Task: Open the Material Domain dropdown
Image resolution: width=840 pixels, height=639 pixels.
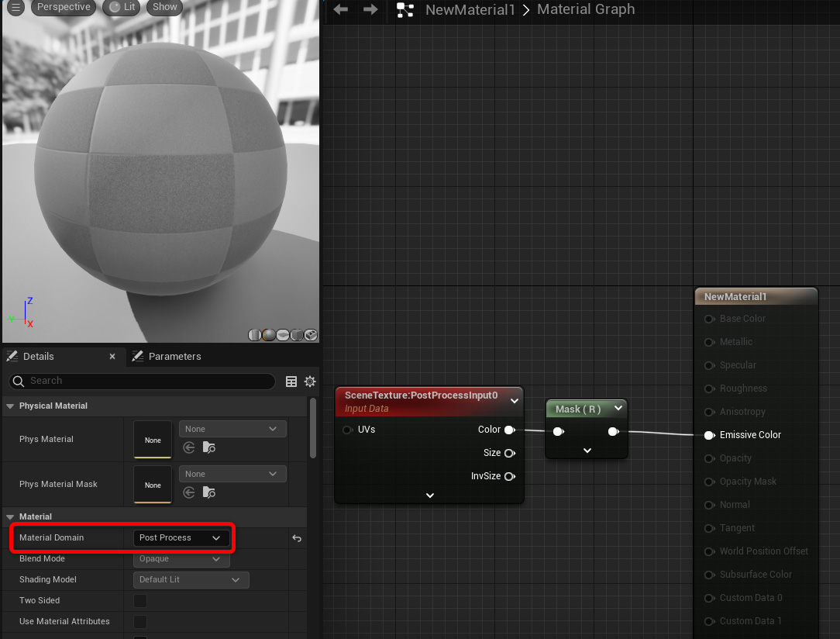Action: tap(181, 538)
